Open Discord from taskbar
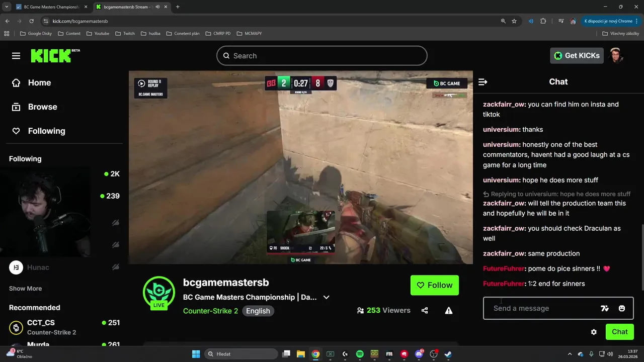The height and width of the screenshot is (362, 644). click(419, 354)
